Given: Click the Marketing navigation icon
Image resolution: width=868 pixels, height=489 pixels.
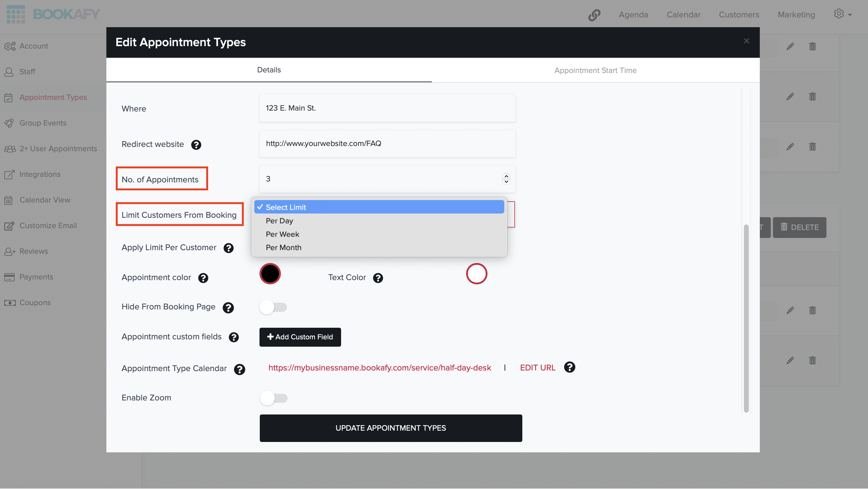Looking at the screenshot, I should [796, 14].
